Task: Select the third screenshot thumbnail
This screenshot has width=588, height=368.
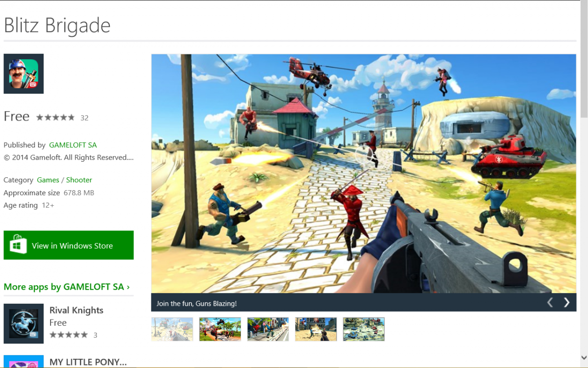Action: pyautogui.click(x=268, y=329)
